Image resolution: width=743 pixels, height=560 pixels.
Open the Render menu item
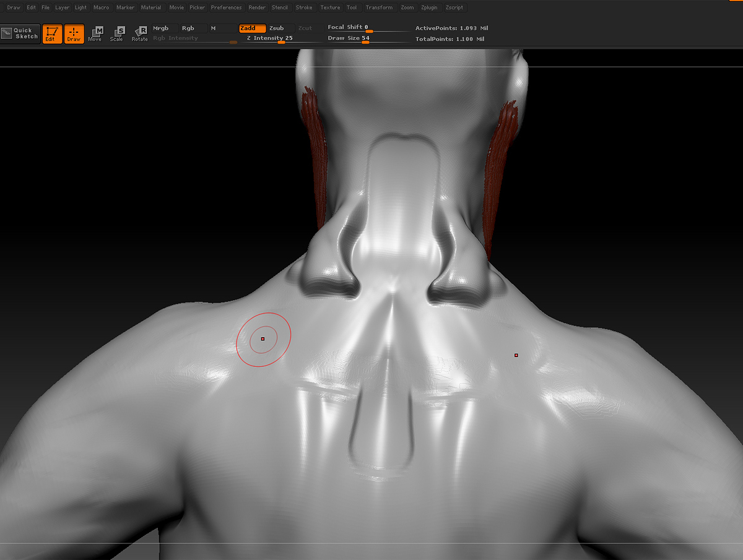tap(256, 7)
